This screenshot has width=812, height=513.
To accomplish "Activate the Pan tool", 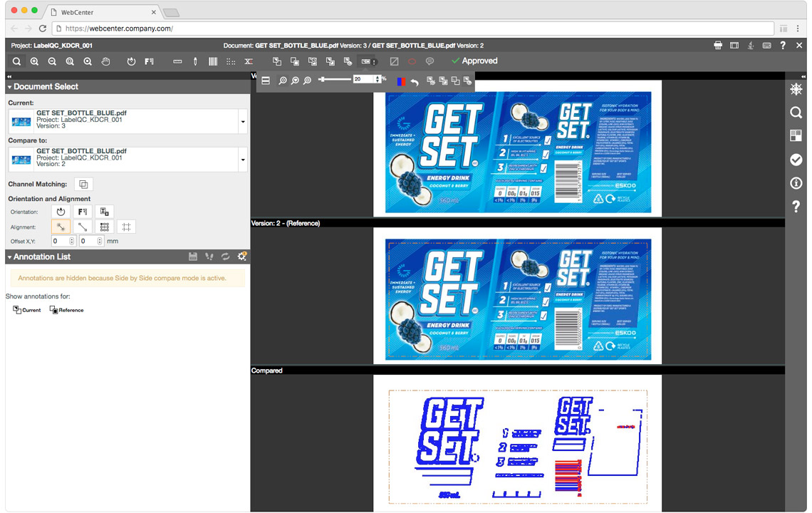I will point(105,61).
